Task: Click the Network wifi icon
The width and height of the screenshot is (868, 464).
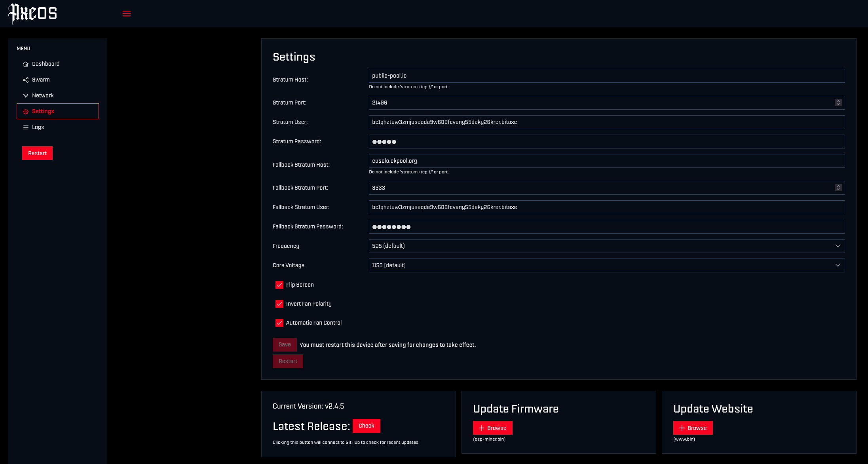Action: (x=26, y=96)
